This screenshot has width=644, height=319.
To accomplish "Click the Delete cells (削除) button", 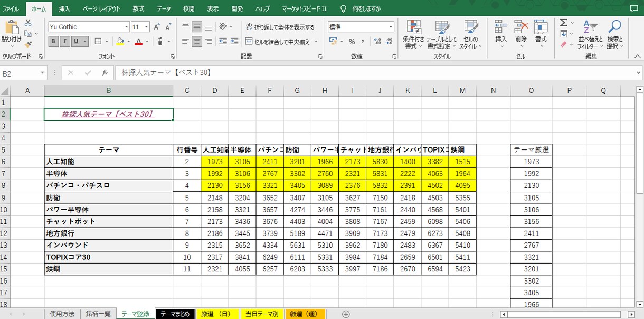I will coord(521,35).
